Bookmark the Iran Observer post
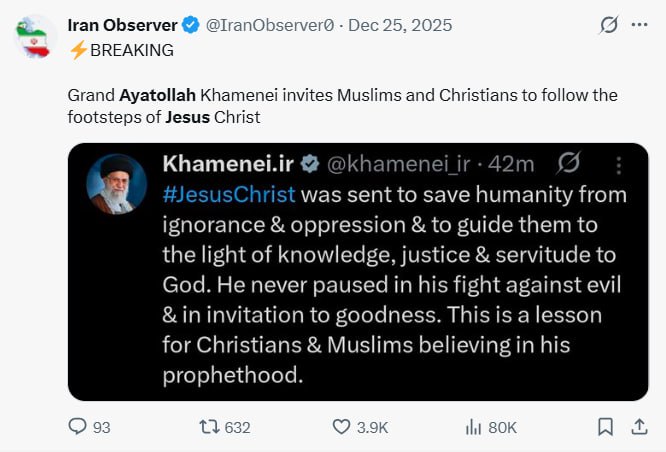 [x=605, y=427]
